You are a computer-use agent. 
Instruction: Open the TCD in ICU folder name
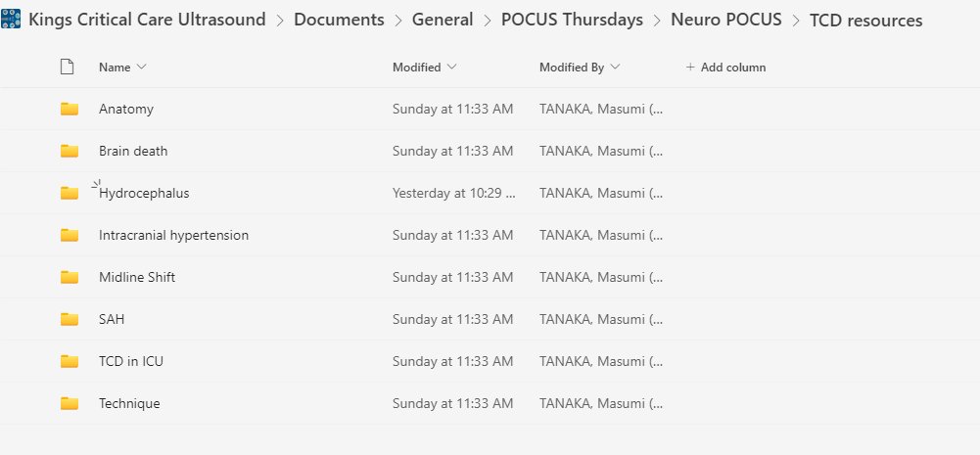click(130, 361)
